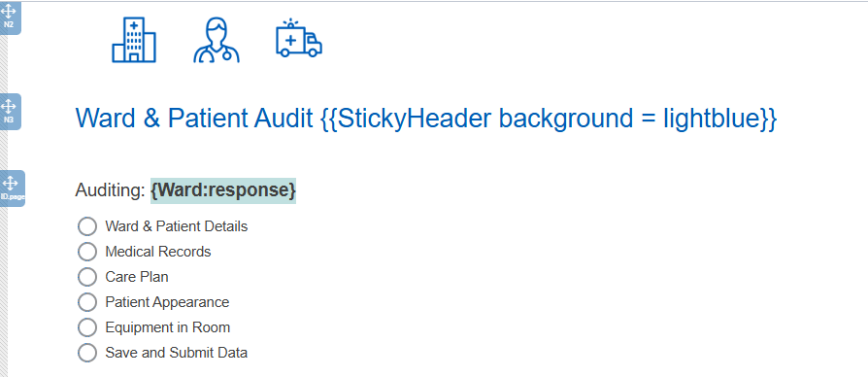Select the Care Plan radio circle

coord(87,277)
